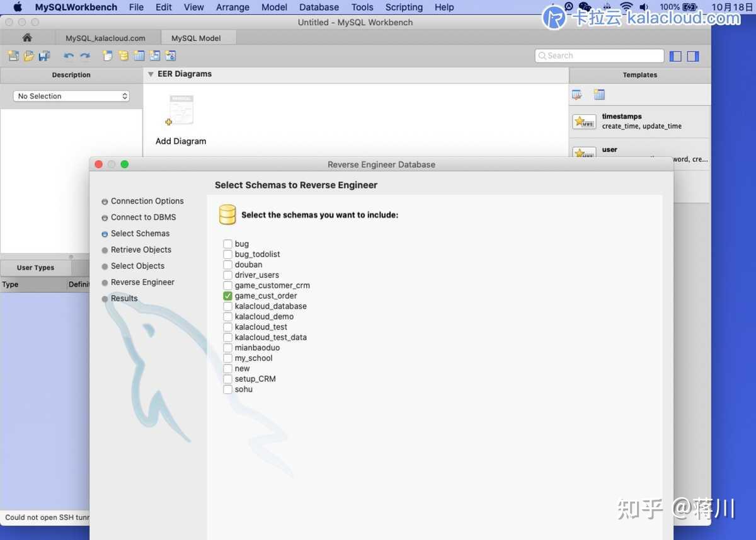Check the new schema checkbox
The height and width of the screenshot is (540, 756).
(x=227, y=369)
